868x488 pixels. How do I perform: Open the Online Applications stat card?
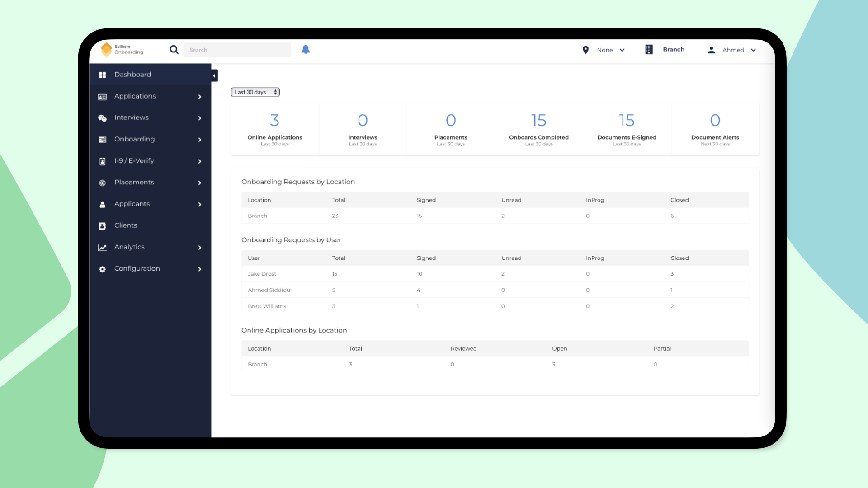pyautogui.click(x=274, y=129)
